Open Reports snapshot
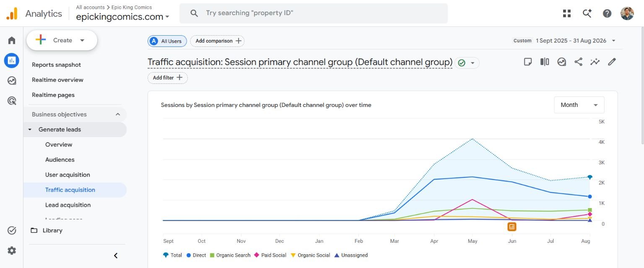This screenshot has height=268, width=644. click(57, 65)
